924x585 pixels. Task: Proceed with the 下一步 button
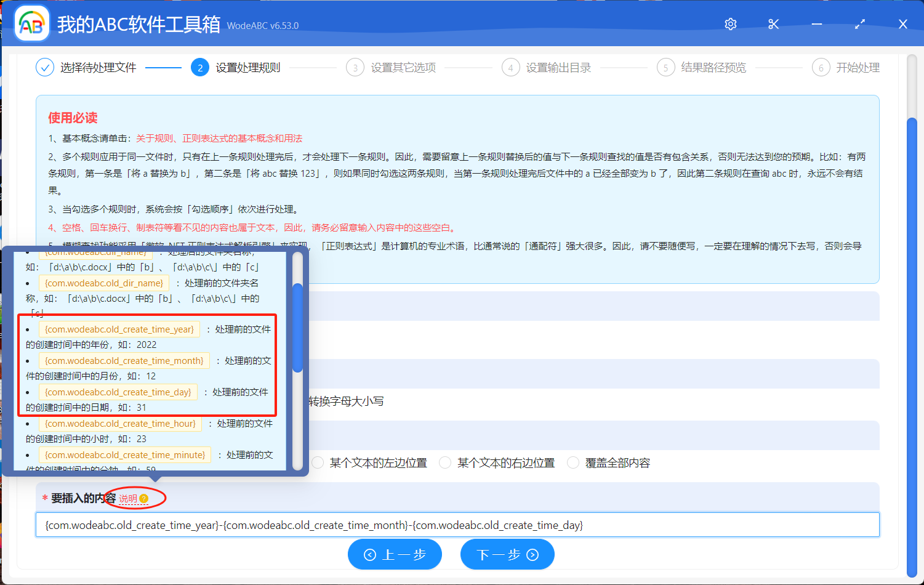pyautogui.click(x=507, y=555)
